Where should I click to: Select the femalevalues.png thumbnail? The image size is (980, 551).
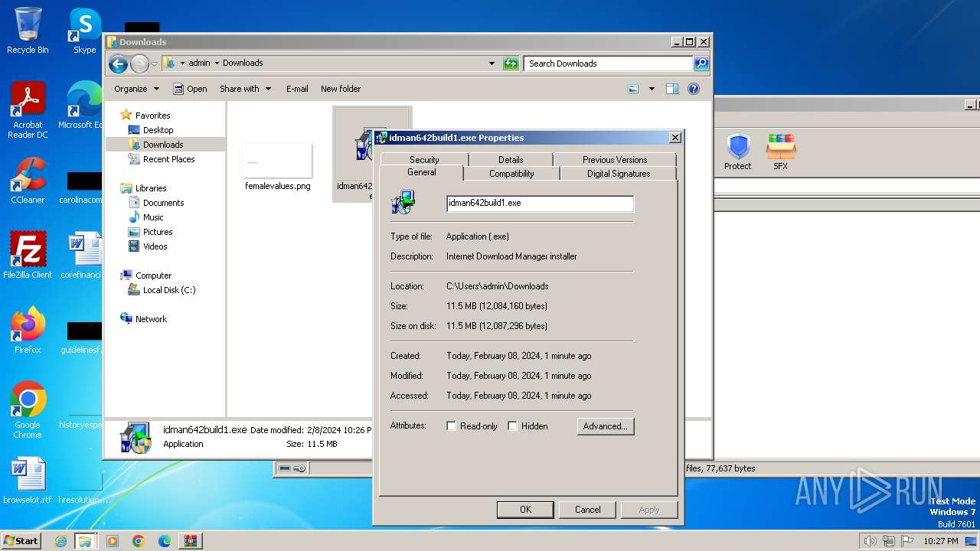(277, 161)
